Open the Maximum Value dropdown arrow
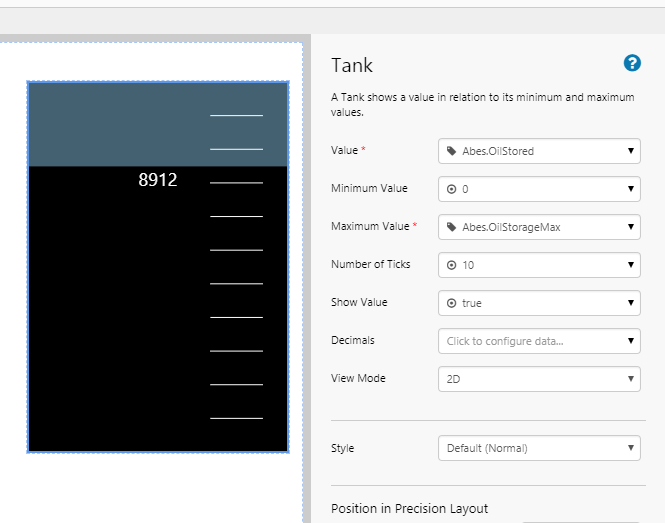 click(x=631, y=227)
